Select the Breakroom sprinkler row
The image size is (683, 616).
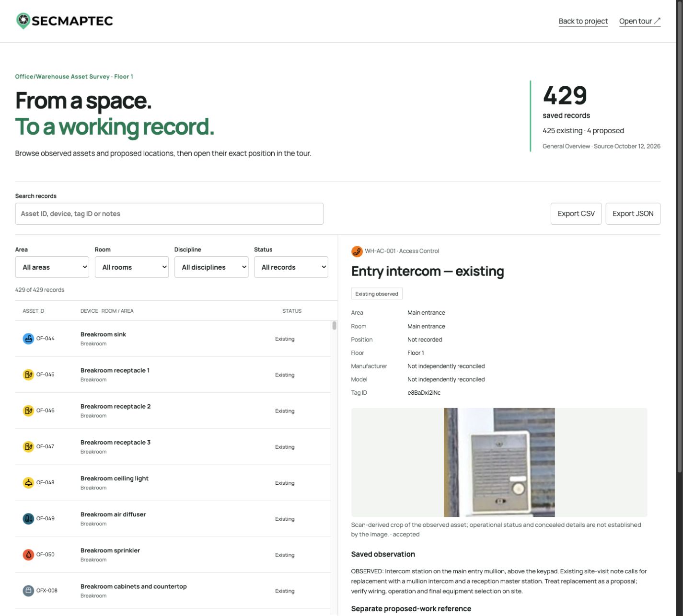pyautogui.click(x=173, y=554)
